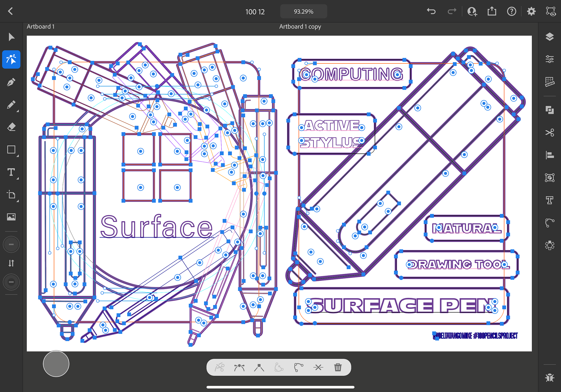
Task: Open the scissors Cut panel
Action: 550,132
